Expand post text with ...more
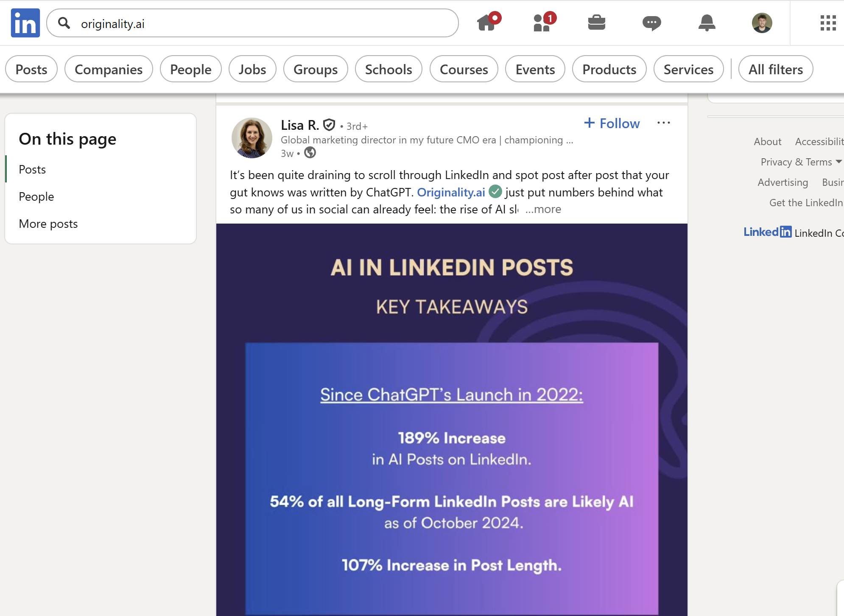 (x=543, y=209)
